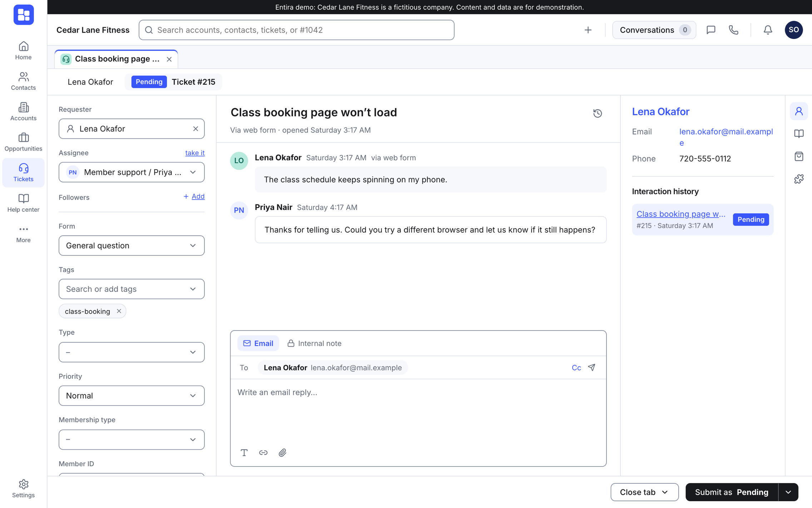
Task: Select the Ticket #215 tab
Action: [174, 82]
